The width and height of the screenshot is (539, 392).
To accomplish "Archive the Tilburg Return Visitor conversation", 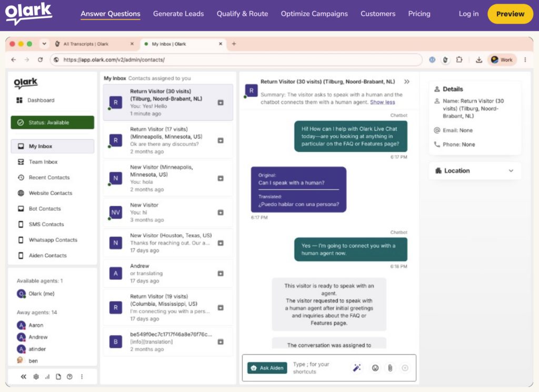I will coord(221,103).
